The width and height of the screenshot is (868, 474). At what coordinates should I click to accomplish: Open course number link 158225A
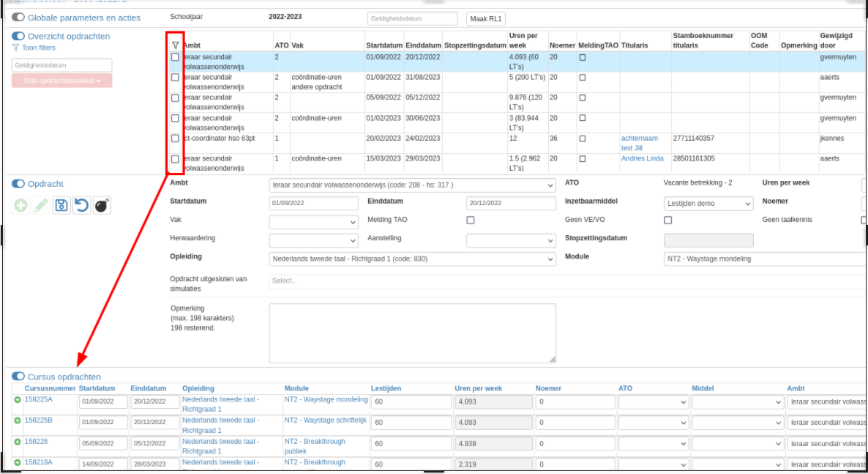(39, 400)
